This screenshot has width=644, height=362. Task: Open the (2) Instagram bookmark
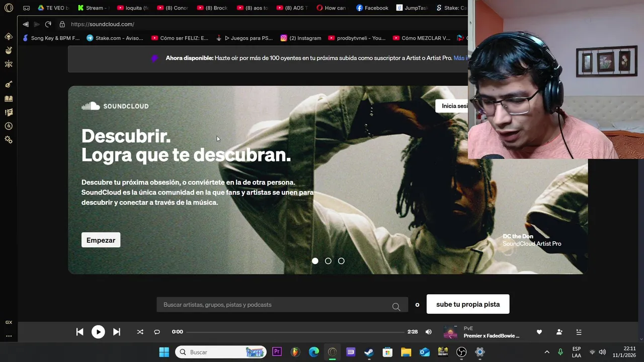coord(300,38)
